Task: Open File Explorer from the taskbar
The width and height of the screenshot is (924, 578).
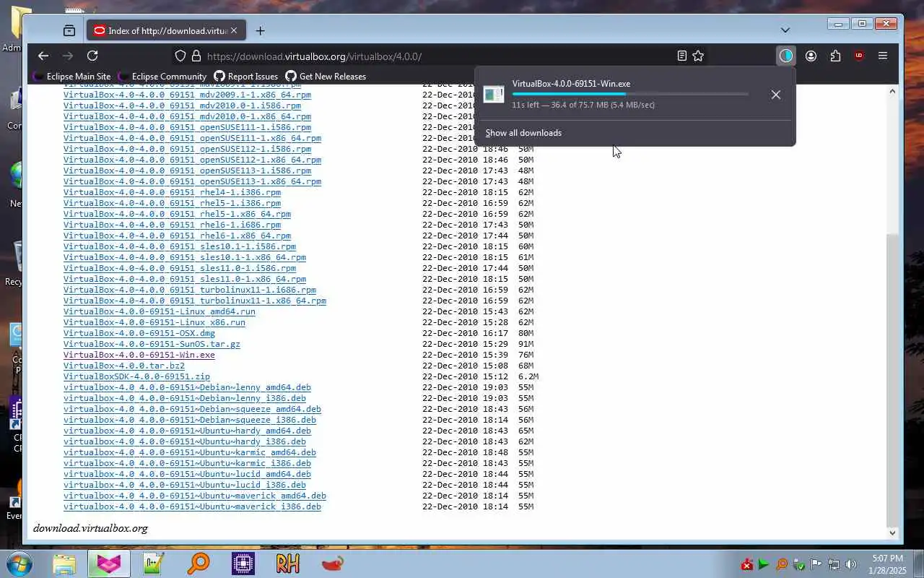Action: (64, 564)
